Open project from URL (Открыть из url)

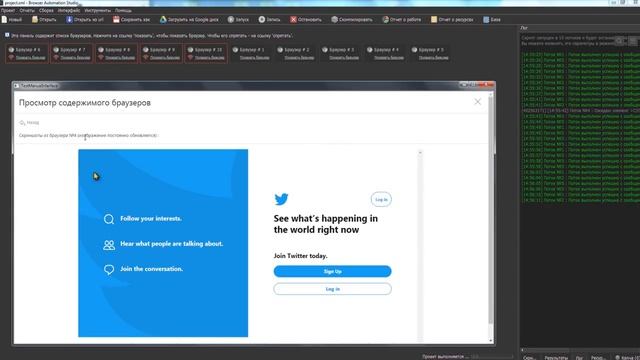point(85,19)
